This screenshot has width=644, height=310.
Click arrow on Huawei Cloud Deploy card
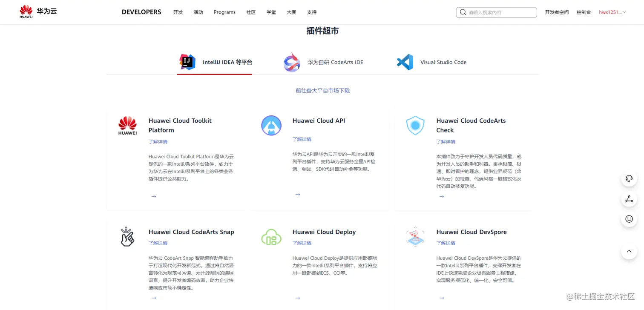point(298,298)
